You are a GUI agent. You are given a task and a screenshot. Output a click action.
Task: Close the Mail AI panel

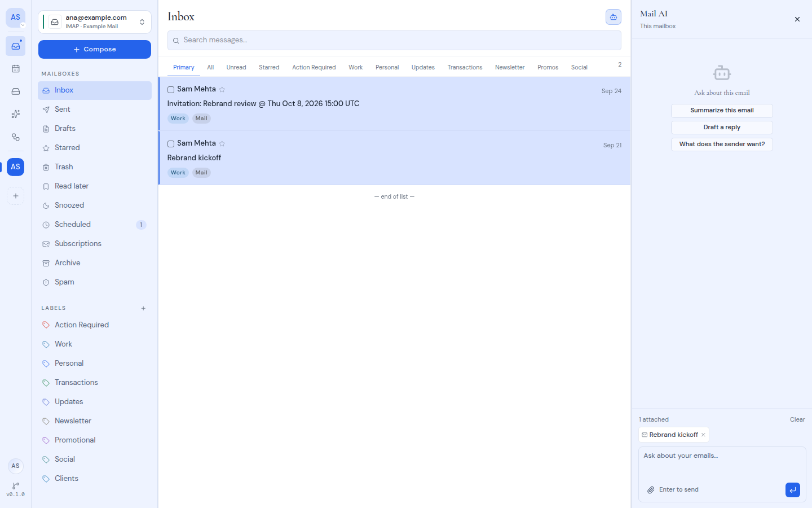(797, 19)
